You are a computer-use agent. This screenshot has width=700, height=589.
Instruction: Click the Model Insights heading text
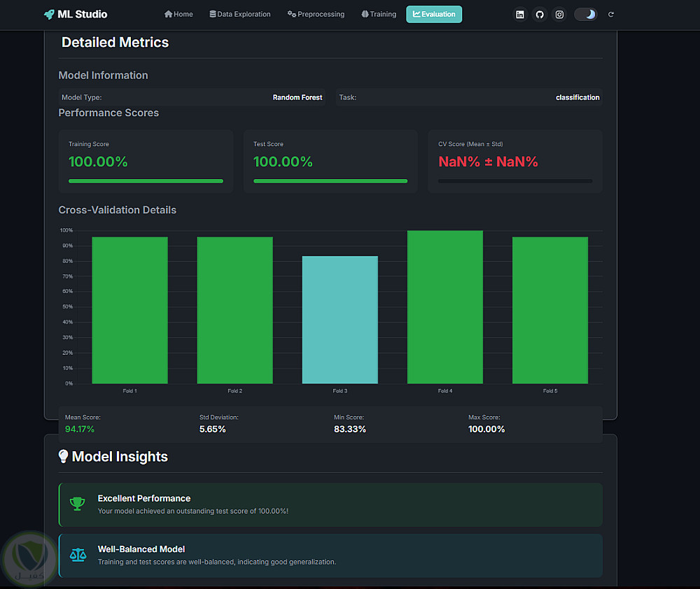(x=120, y=457)
